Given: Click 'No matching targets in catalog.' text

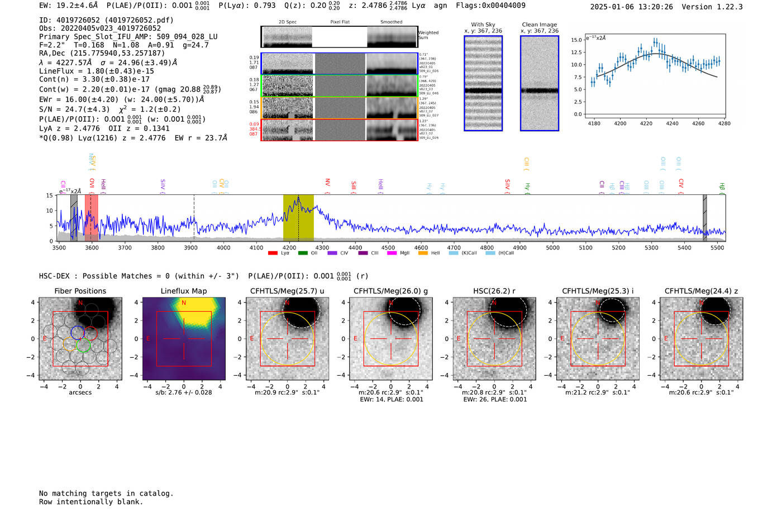Looking at the screenshot, I should (x=106, y=493).
